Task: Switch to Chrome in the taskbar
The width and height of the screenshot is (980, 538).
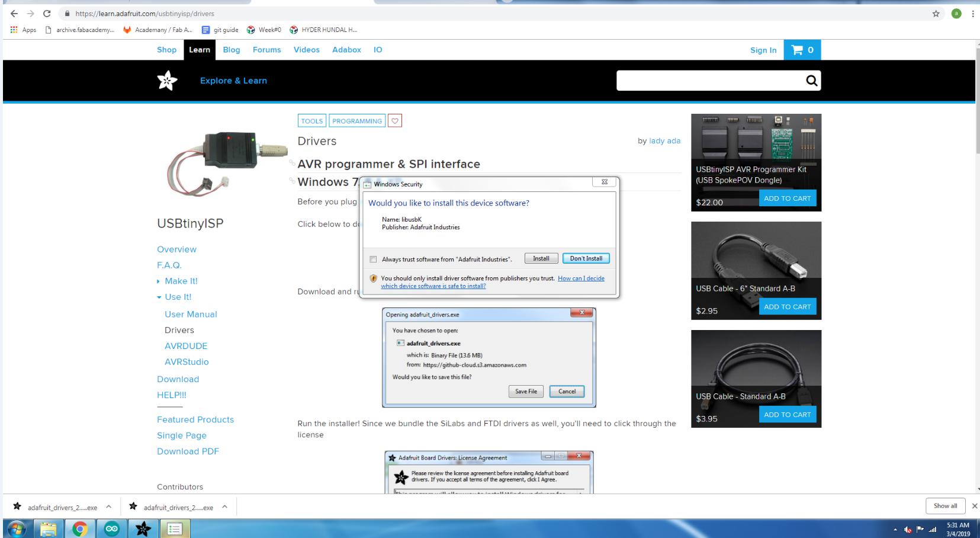Action: (80, 529)
